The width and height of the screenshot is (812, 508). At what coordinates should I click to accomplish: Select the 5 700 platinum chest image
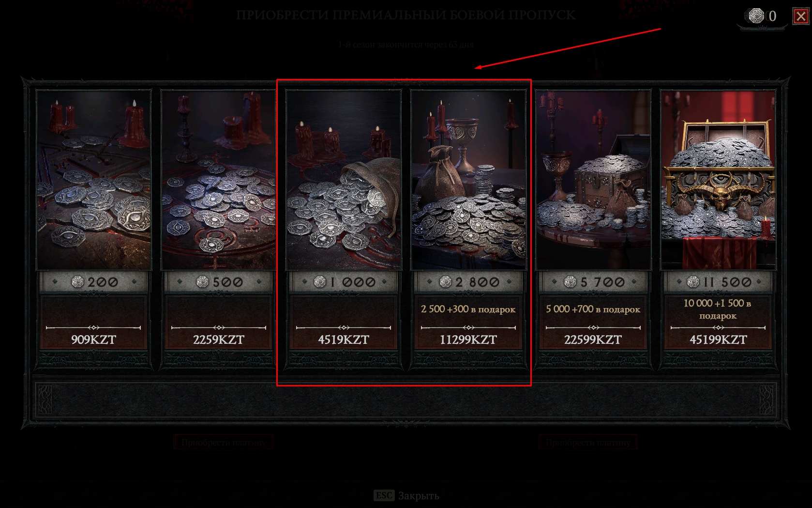pos(593,180)
